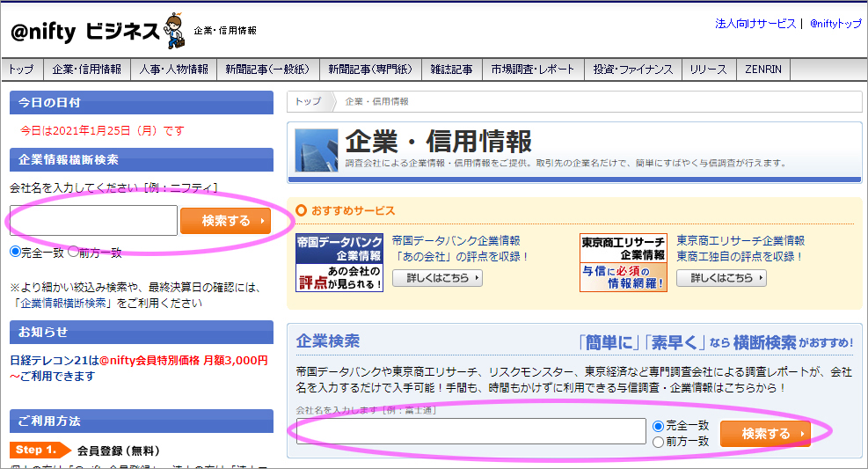Open the 市場調査・レポート navigation tab

pyautogui.click(x=534, y=70)
